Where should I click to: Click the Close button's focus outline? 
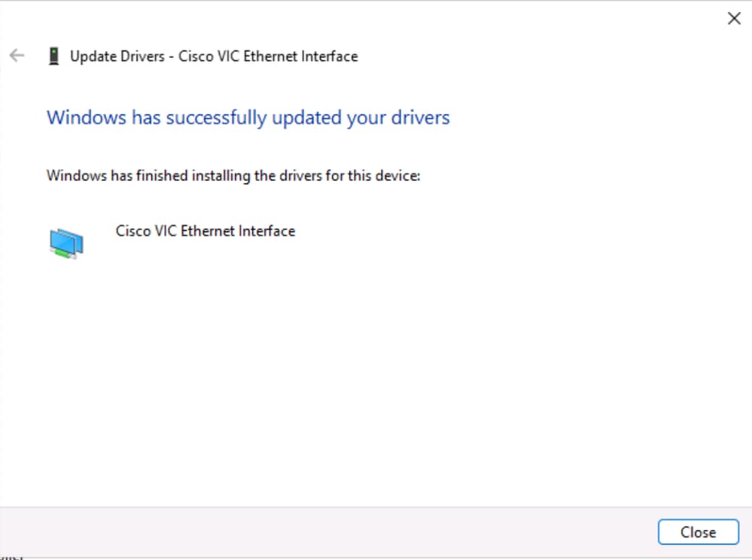click(x=699, y=531)
